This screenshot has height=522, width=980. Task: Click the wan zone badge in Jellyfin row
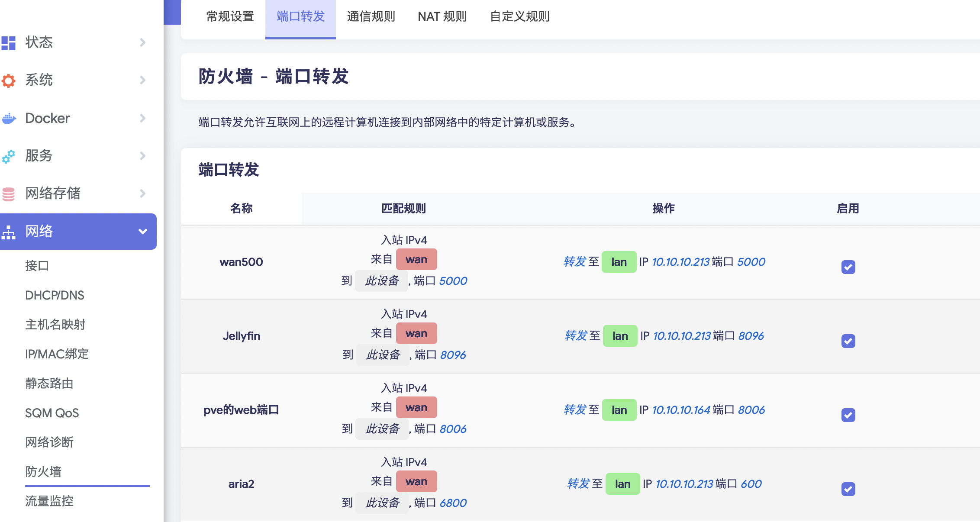(x=416, y=334)
